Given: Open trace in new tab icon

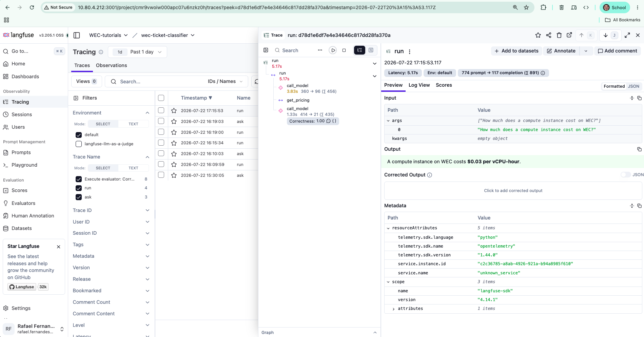Looking at the screenshot, I should (569, 35).
